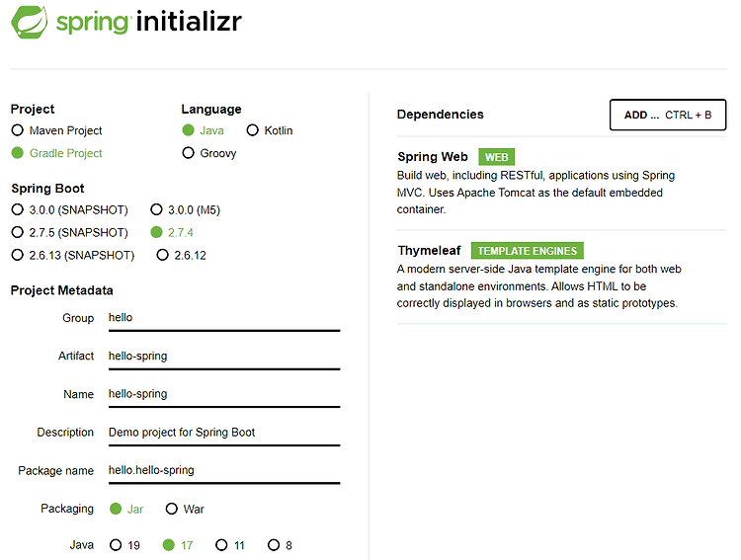Click the Group label
The height and width of the screenshot is (560, 741).
[78, 318]
